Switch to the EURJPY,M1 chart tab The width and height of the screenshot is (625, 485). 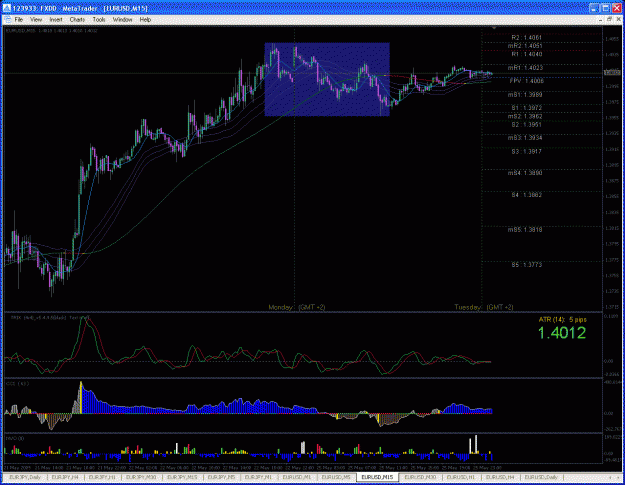(x=258, y=477)
